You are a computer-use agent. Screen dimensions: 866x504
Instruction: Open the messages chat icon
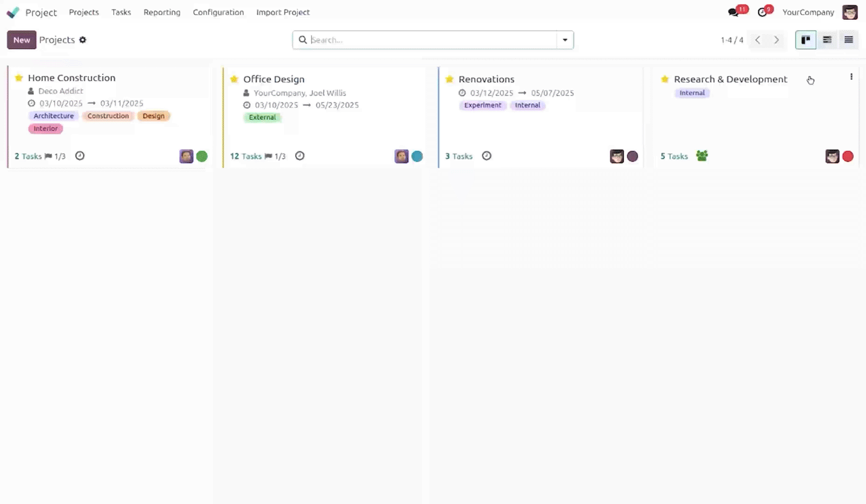[x=733, y=12]
